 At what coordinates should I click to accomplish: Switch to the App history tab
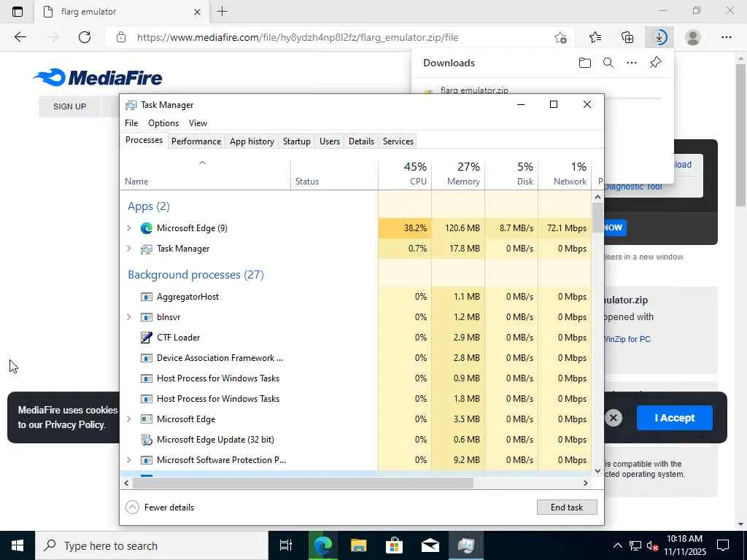click(252, 141)
